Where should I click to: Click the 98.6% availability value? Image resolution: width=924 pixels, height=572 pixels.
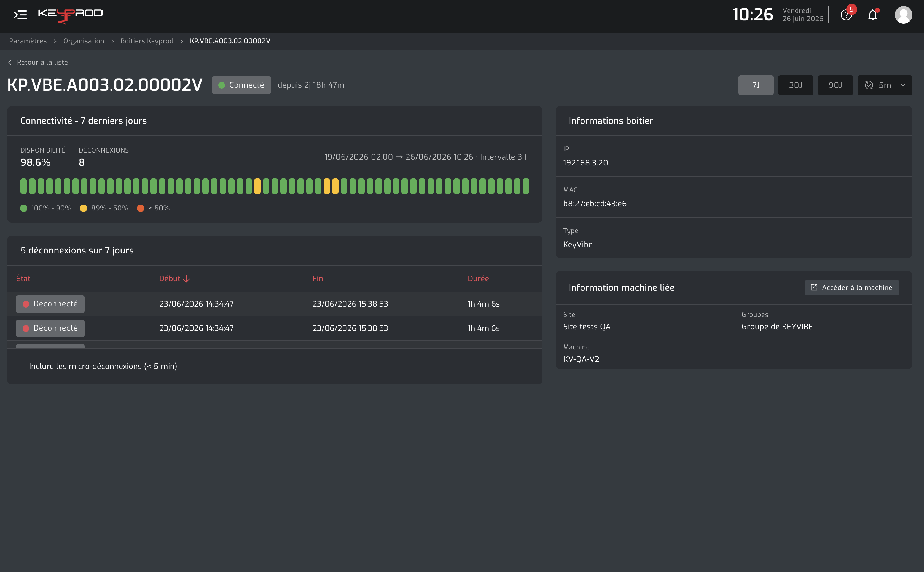tap(36, 162)
